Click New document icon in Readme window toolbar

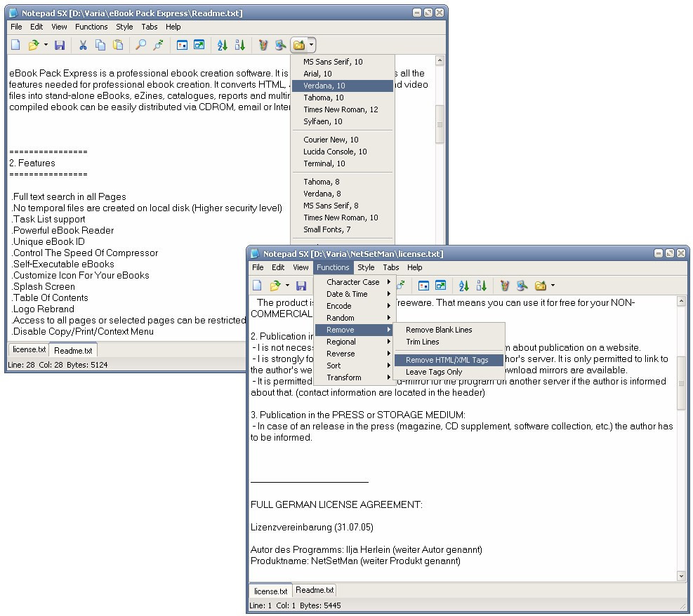pyautogui.click(x=15, y=45)
